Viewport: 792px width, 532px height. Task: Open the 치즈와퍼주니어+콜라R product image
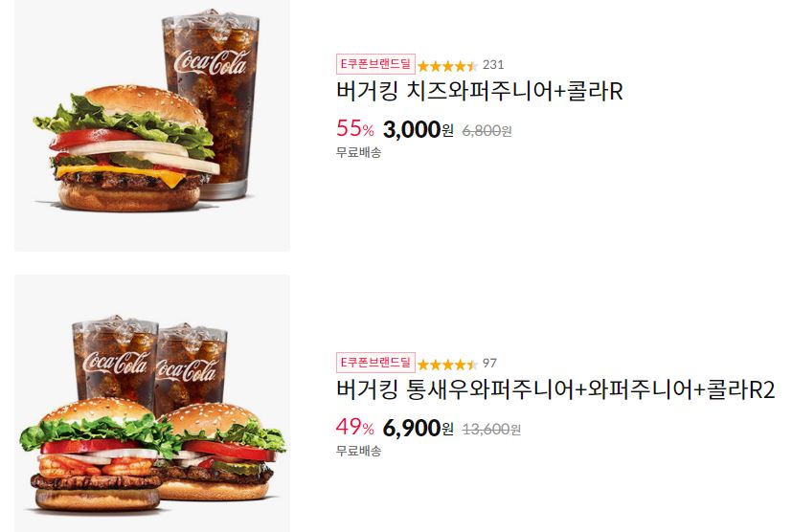coord(152,124)
